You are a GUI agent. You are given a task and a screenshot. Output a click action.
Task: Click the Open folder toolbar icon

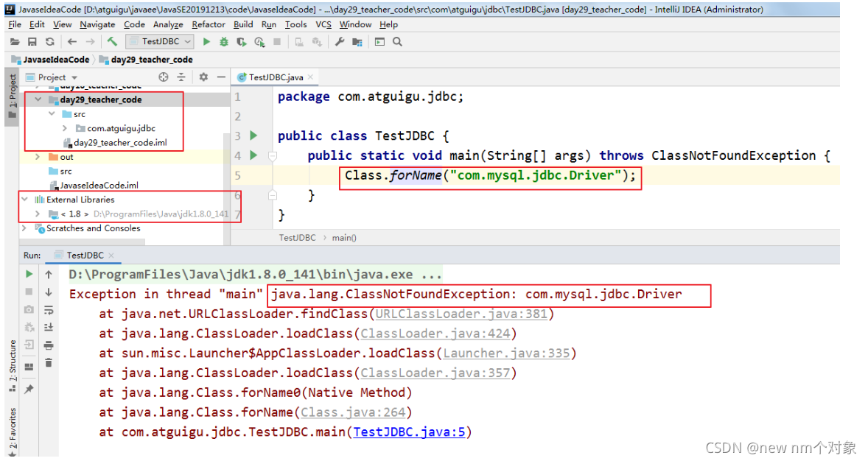[15, 41]
